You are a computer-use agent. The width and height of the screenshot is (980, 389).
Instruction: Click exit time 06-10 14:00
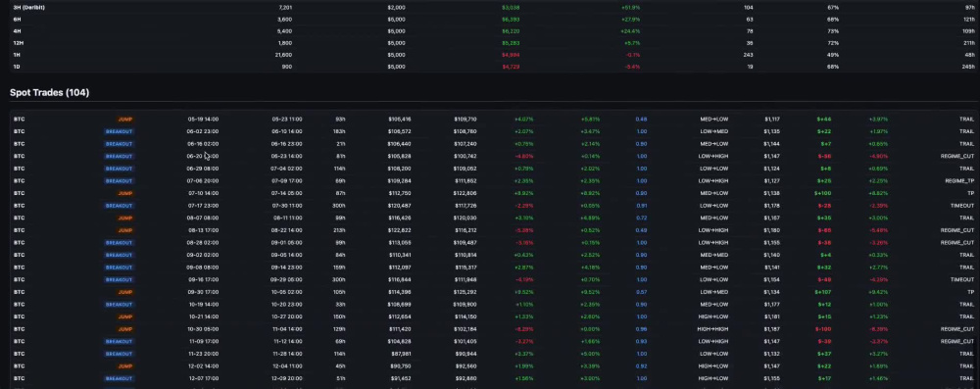(x=287, y=132)
